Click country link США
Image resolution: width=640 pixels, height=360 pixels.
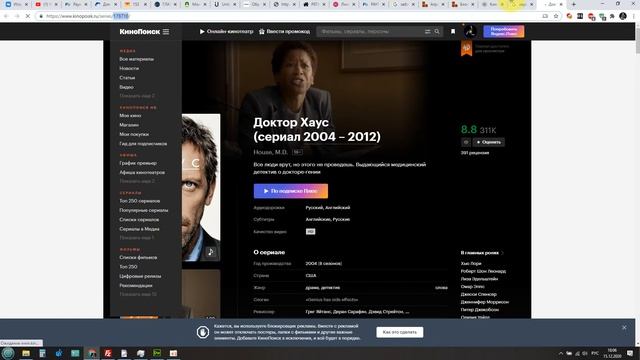point(311,276)
